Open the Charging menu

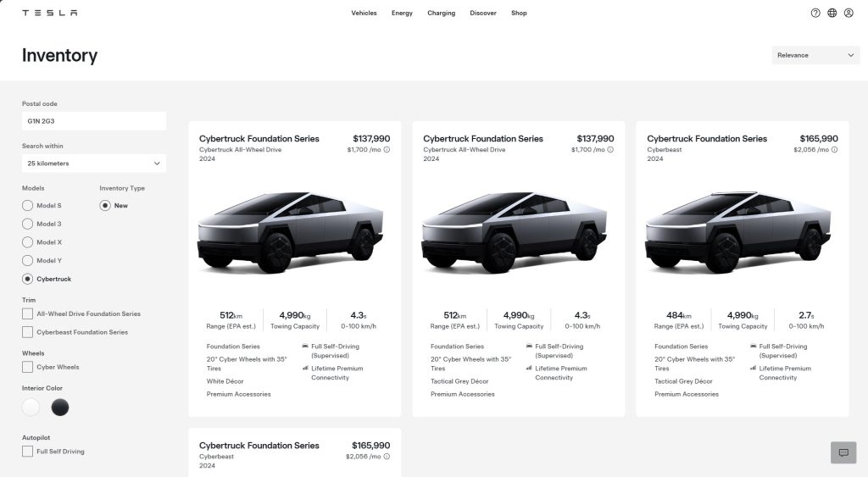(441, 13)
